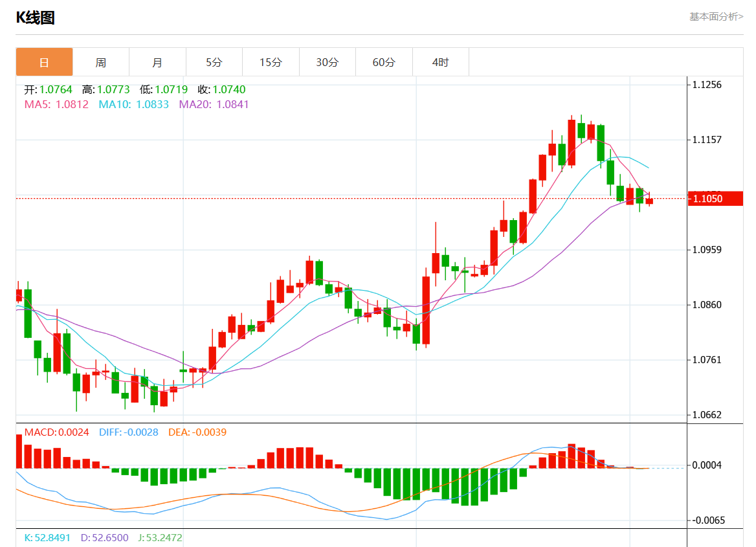The image size is (756, 547).
Task: Click the K线图 panel title
Action: [x=36, y=18]
